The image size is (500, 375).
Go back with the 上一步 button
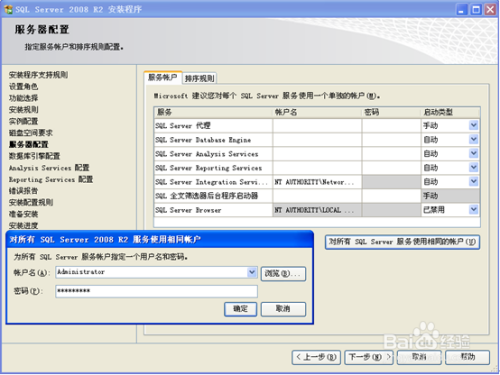click(x=316, y=357)
